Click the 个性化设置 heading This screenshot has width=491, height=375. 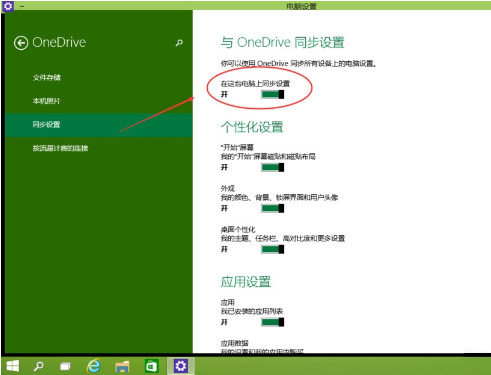click(x=252, y=127)
